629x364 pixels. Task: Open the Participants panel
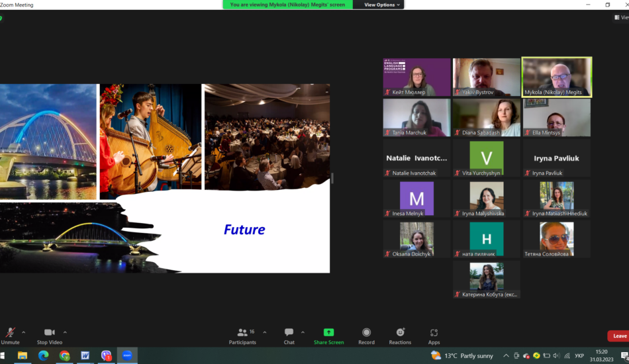pyautogui.click(x=242, y=333)
